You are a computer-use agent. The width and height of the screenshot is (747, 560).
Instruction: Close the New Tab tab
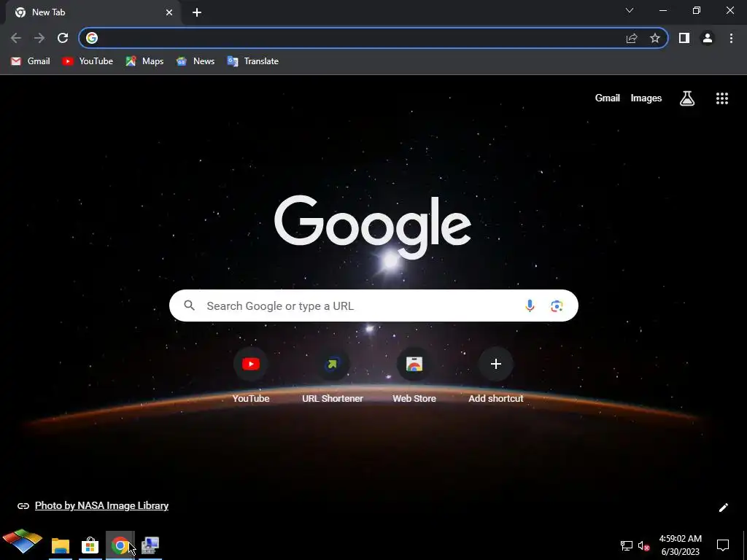(x=169, y=12)
